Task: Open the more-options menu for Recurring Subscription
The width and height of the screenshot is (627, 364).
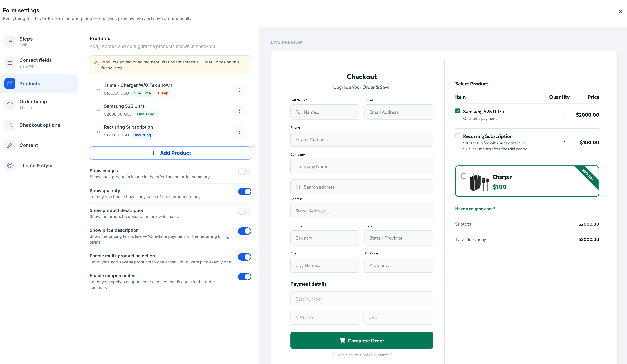Action: click(x=240, y=132)
